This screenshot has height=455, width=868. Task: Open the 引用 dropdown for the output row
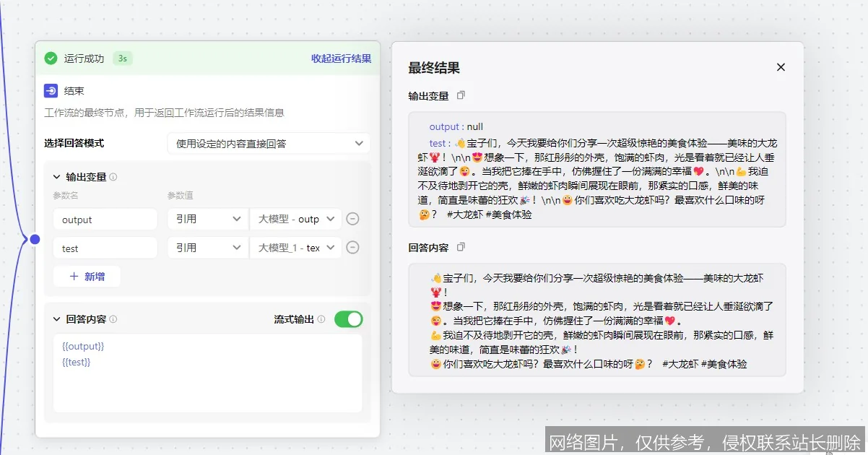pyautogui.click(x=207, y=219)
